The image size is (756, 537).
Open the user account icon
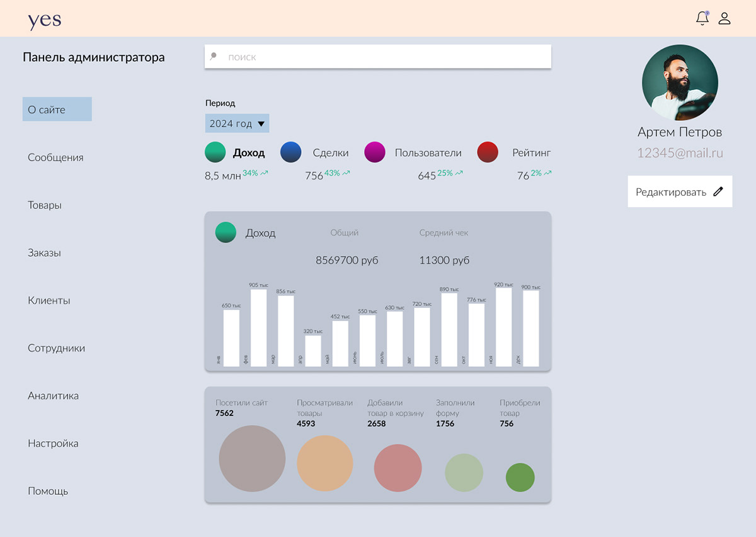coord(724,18)
